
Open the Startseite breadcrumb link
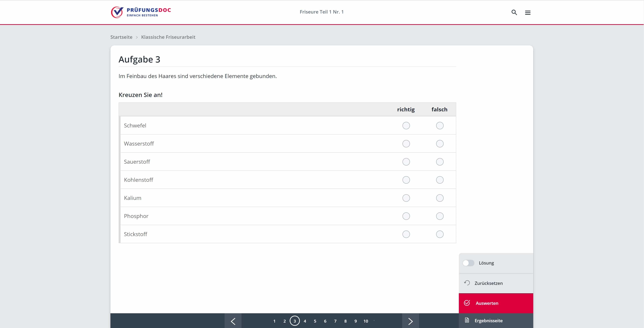point(121,37)
